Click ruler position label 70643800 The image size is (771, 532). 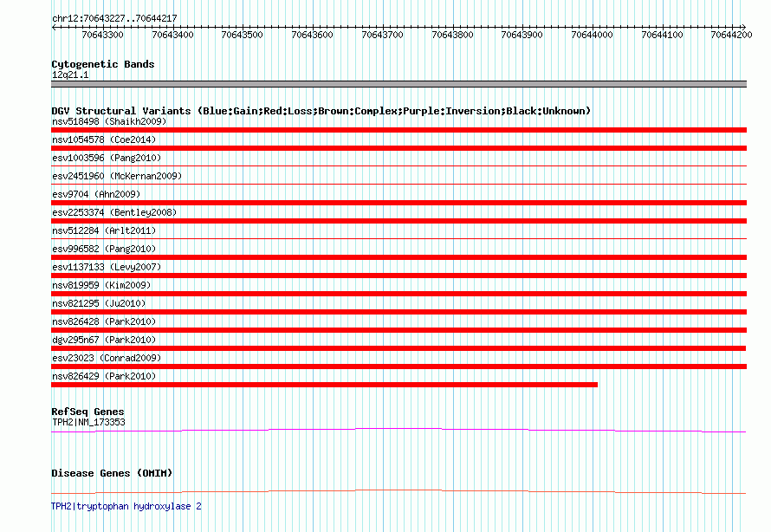452,35
